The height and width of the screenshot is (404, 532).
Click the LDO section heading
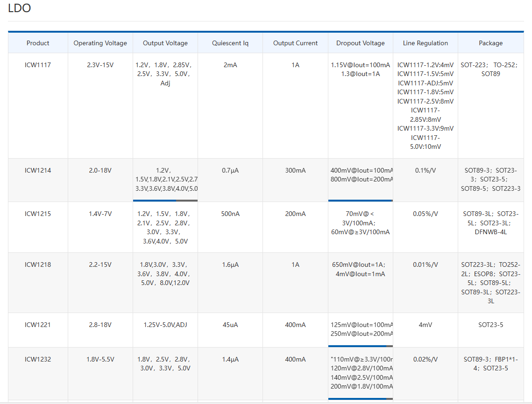20,8
